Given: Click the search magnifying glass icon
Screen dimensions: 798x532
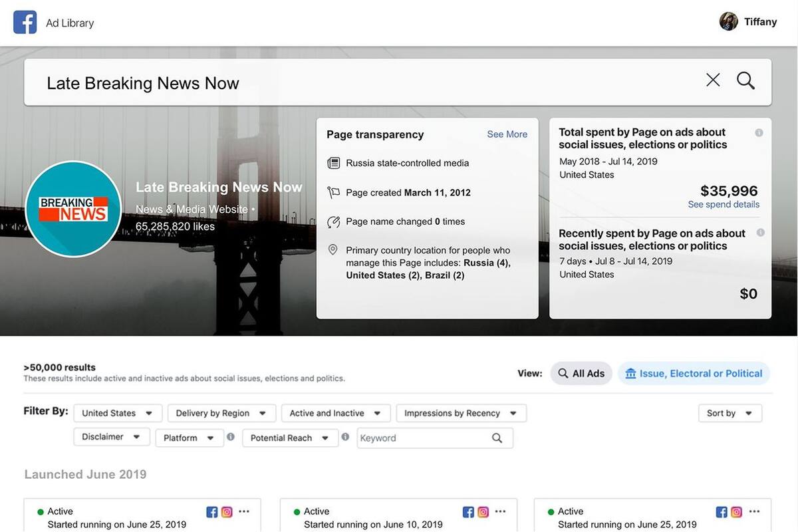Looking at the screenshot, I should pos(745,80).
